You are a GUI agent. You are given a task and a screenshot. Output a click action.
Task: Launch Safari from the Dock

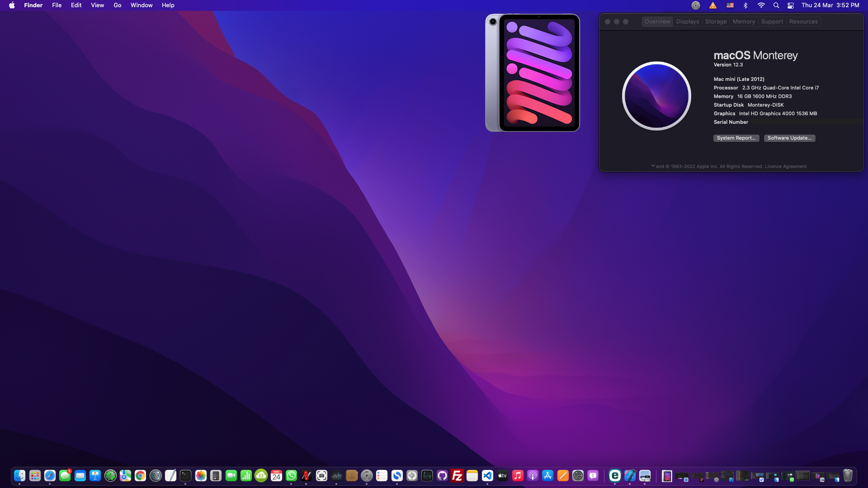pos(50,476)
